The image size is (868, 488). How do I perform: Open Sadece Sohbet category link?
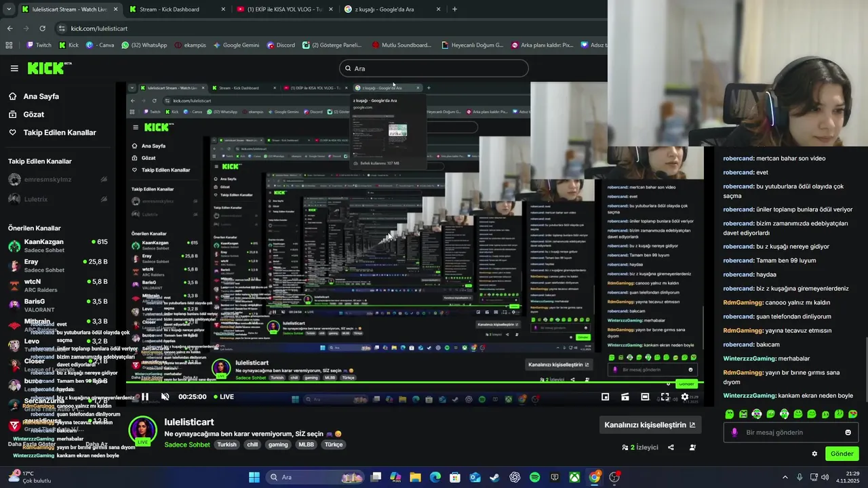(187, 445)
